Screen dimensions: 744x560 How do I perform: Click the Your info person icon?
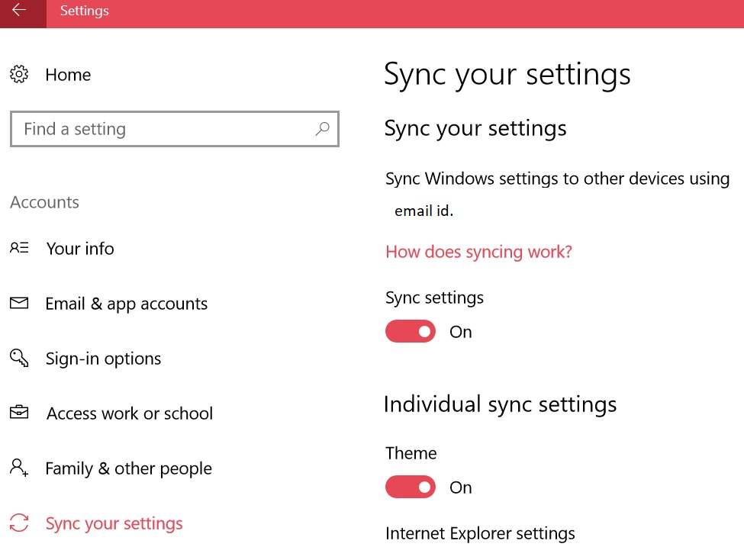pos(19,248)
